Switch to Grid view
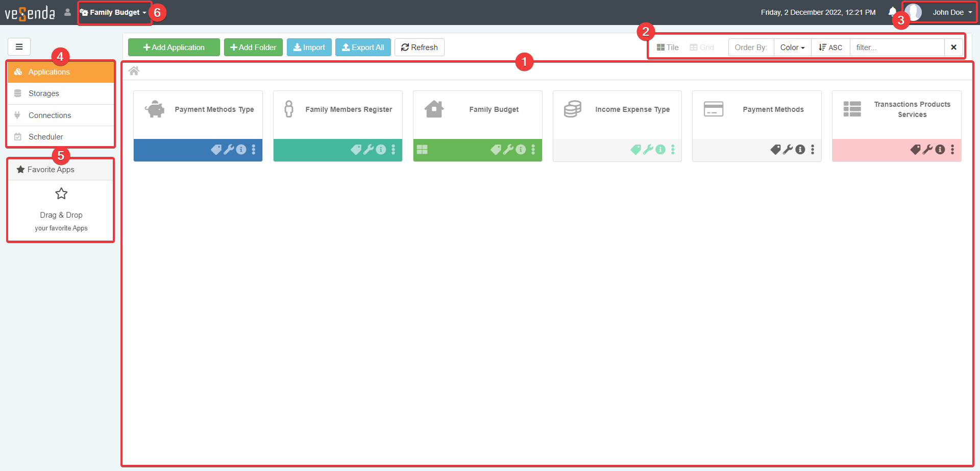This screenshot has width=980, height=471. click(x=702, y=48)
